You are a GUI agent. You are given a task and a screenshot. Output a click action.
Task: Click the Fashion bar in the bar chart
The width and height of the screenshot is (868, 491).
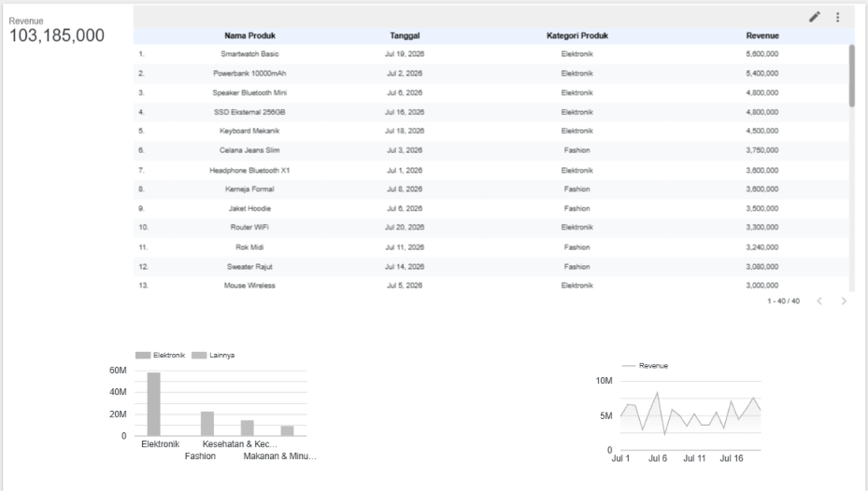[207, 424]
